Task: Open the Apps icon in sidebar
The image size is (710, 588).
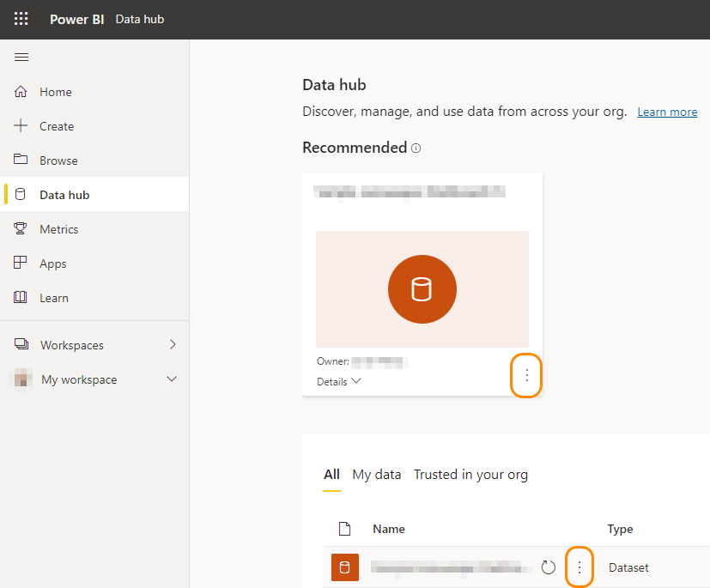Action: (x=21, y=264)
